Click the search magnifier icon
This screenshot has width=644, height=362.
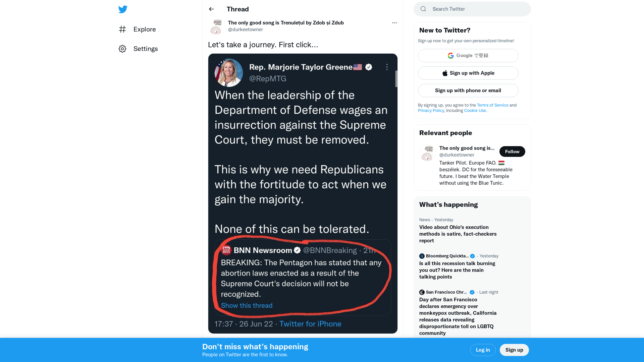click(423, 9)
